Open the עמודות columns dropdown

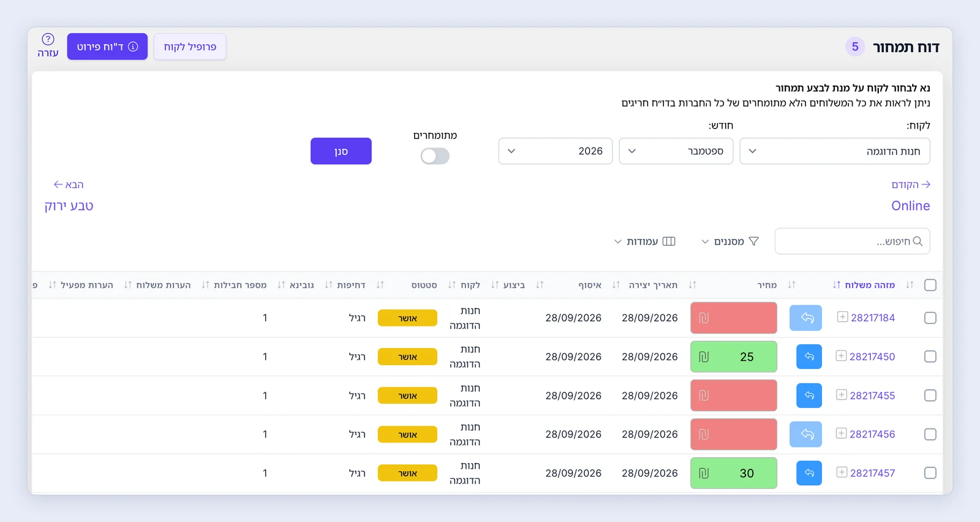pos(645,241)
